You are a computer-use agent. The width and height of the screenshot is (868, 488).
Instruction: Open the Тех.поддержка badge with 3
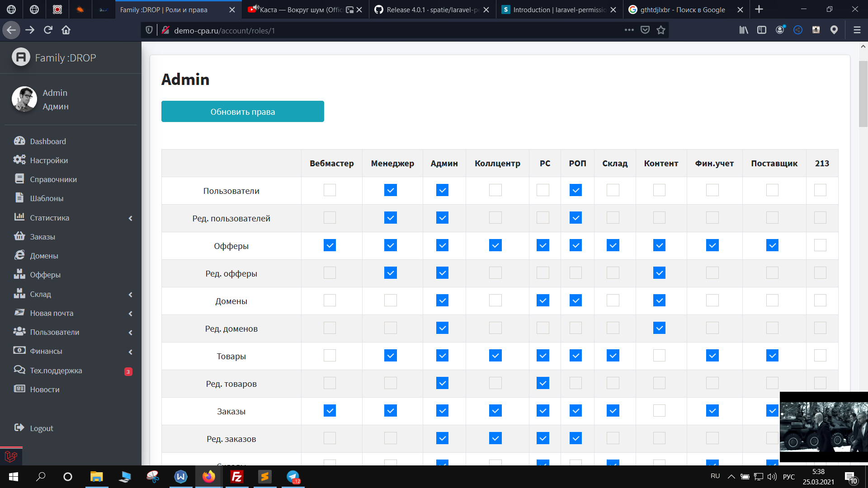tap(128, 371)
